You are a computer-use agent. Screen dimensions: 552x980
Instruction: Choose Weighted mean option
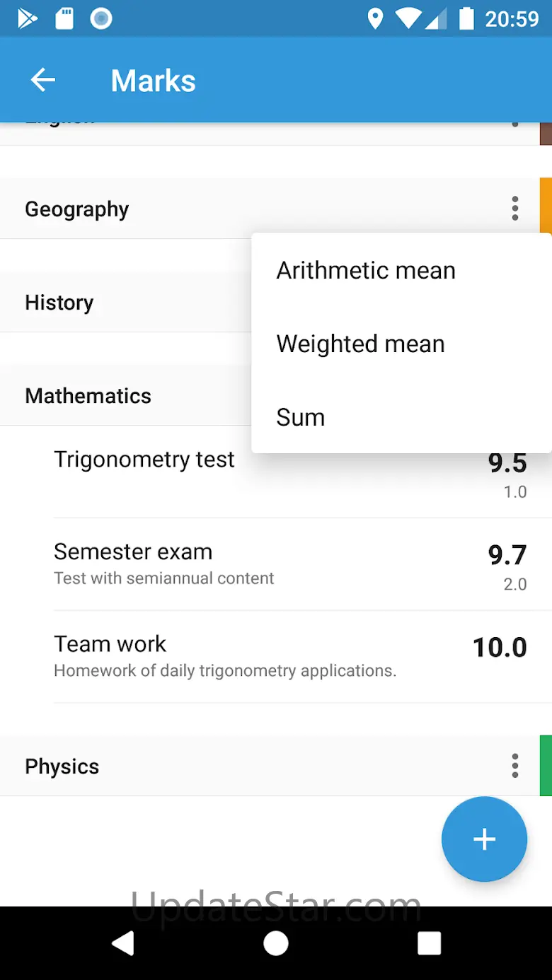[360, 344]
